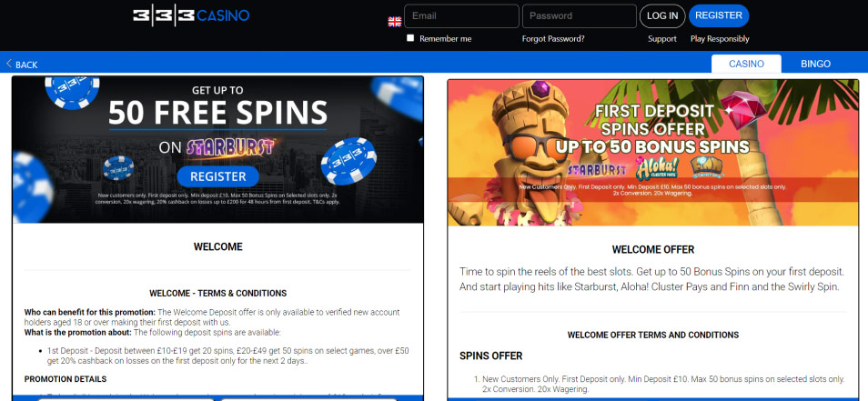Viewport: 868px width, 401px height.
Task: Open the Play Responsibly link
Action: click(720, 39)
